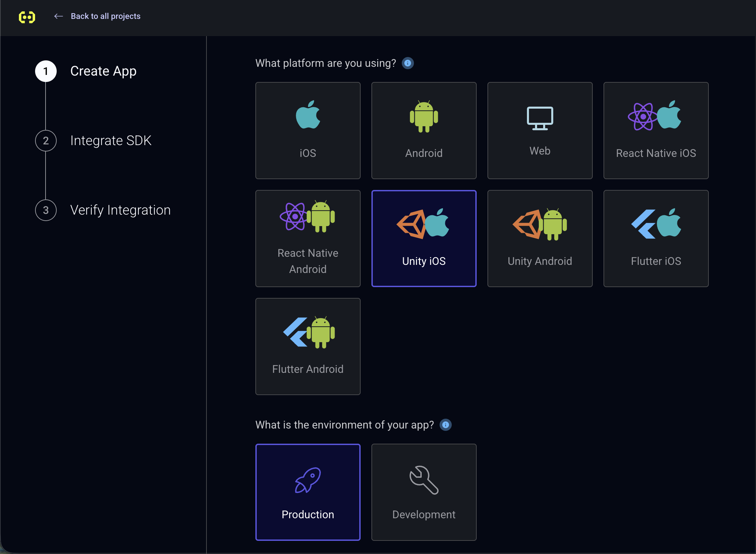
Task: Click step 1 Create App
Action: click(x=103, y=71)
